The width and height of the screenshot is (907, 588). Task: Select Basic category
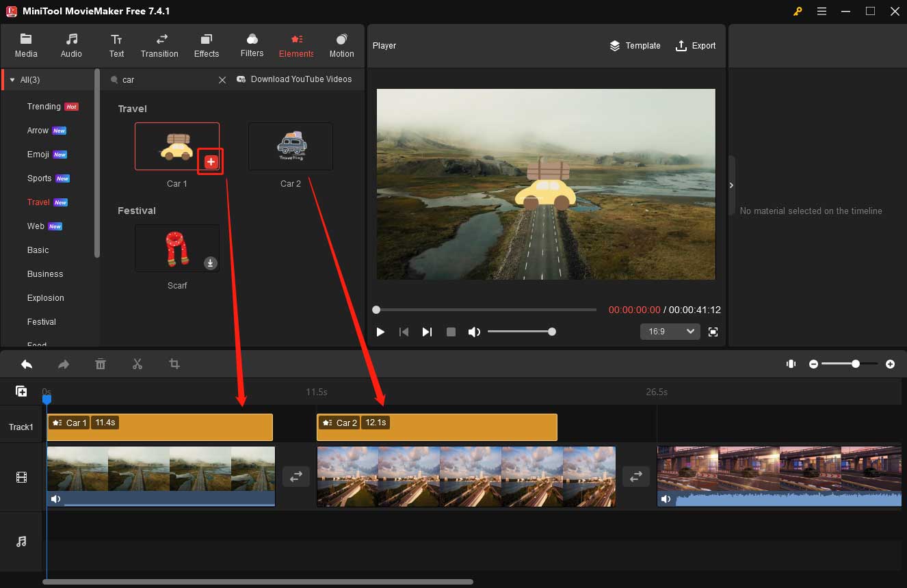pos(38,250)
